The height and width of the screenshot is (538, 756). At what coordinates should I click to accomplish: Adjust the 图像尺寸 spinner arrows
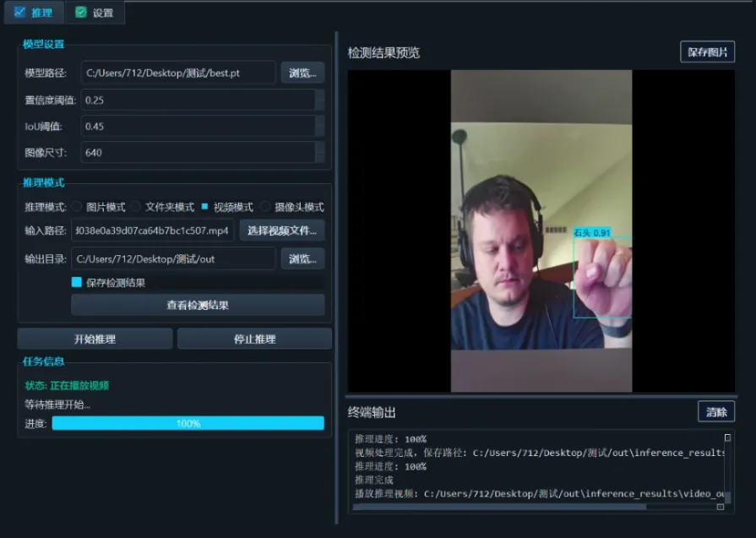click(319, 153)
